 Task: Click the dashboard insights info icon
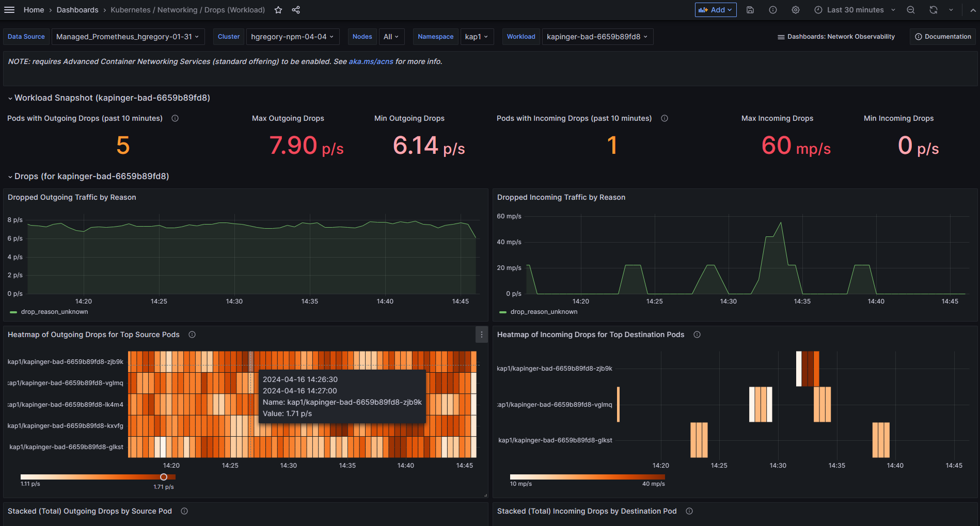[773, 10]
